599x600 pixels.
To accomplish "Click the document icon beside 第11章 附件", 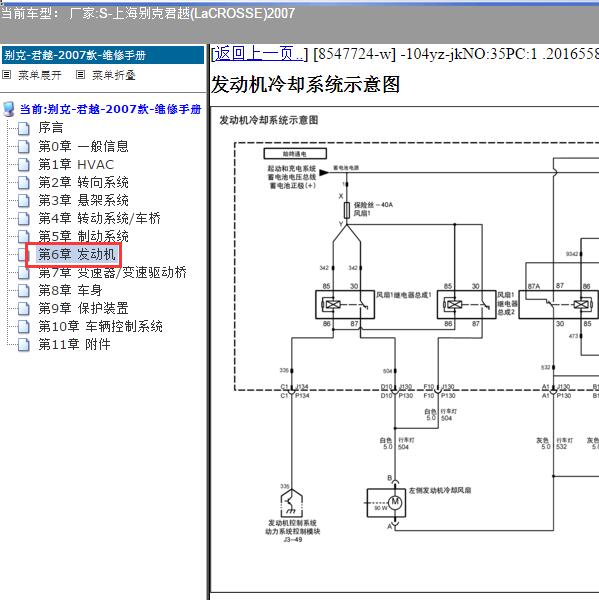I will 24,345.
